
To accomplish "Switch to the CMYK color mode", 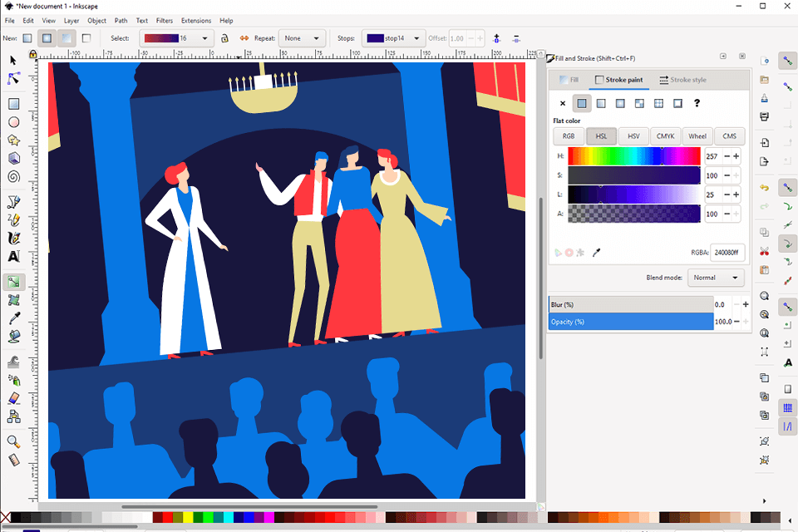I will [667, 135].
